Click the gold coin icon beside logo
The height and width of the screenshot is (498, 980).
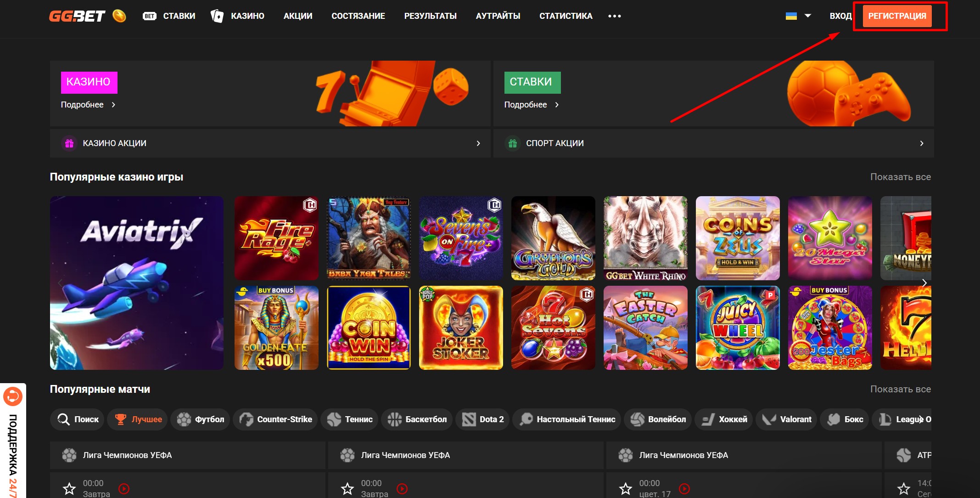point(119,16)
